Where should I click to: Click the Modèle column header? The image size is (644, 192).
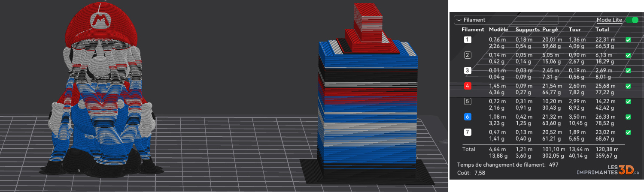[x=498, y=30]
